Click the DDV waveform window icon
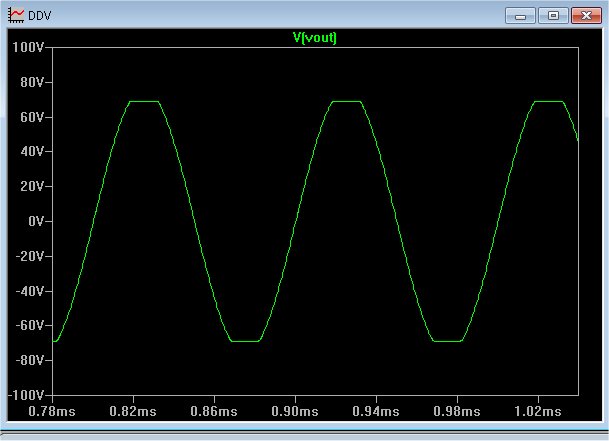 point(16,16)
